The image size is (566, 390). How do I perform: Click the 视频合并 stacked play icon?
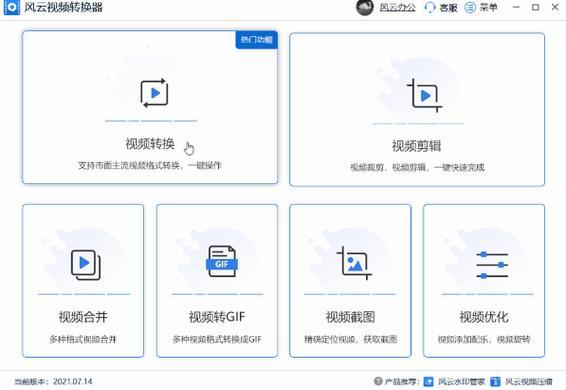point(86,265)
